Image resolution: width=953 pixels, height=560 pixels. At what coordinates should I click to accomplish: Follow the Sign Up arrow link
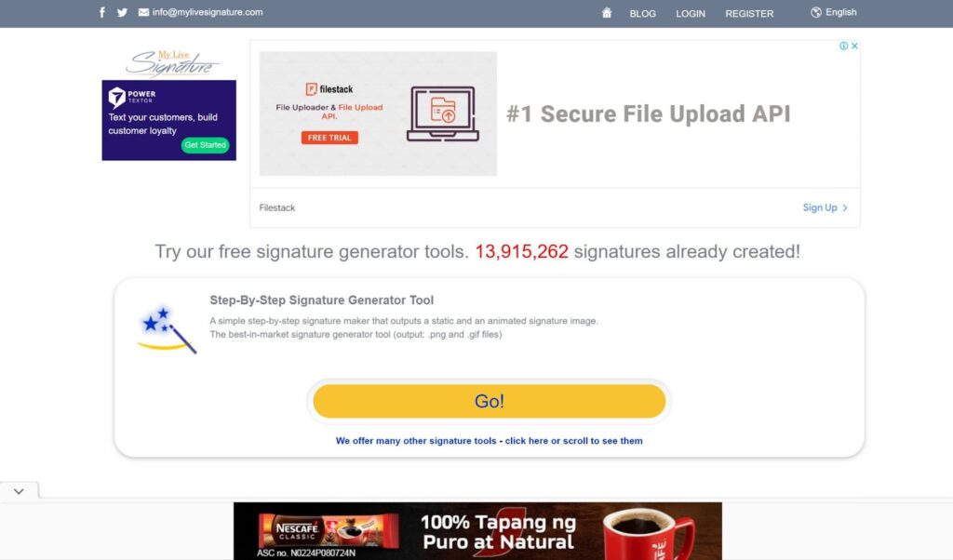click(825, 207)
